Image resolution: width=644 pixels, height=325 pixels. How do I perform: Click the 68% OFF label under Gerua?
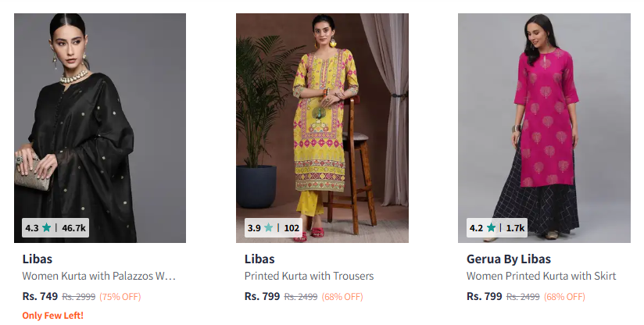[564, 297]
